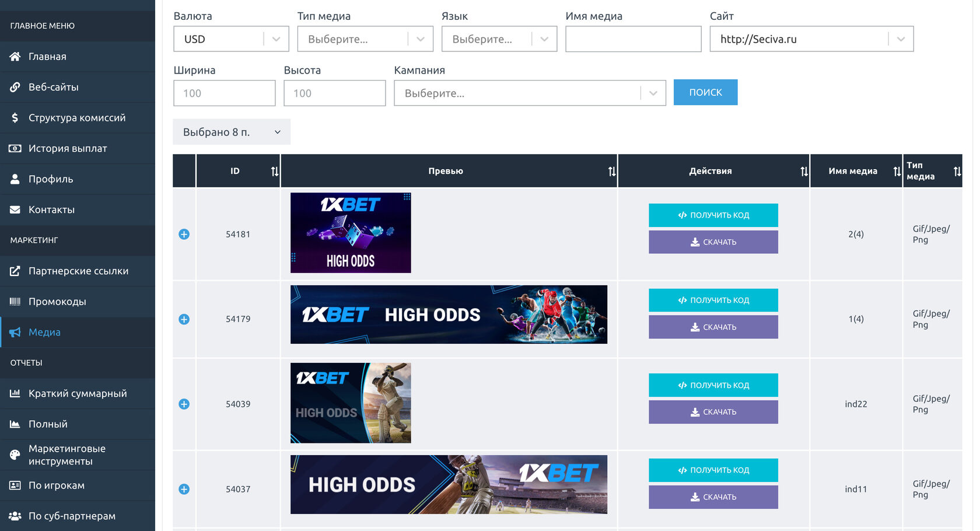Click media name cell 'ind22'

coord(856,404)
